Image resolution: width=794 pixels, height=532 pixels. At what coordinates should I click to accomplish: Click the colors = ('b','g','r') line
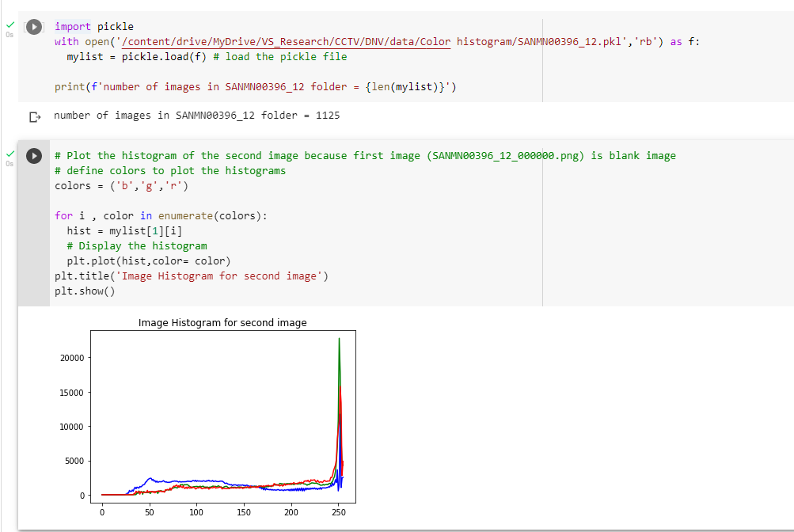[122, 186]
